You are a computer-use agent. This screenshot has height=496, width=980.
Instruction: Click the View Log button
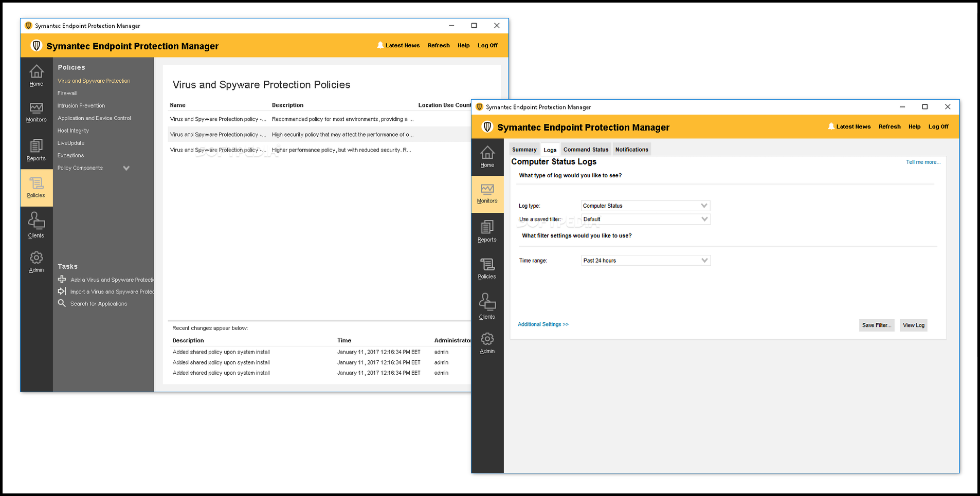coord(914,325)
